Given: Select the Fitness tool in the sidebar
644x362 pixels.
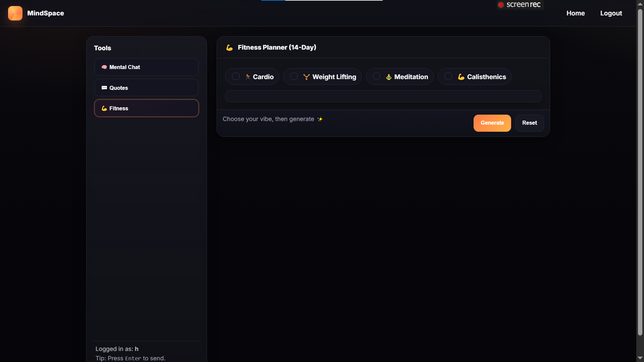Looking at the screenshot, I should pyautogui.click(x=146, y=108).
